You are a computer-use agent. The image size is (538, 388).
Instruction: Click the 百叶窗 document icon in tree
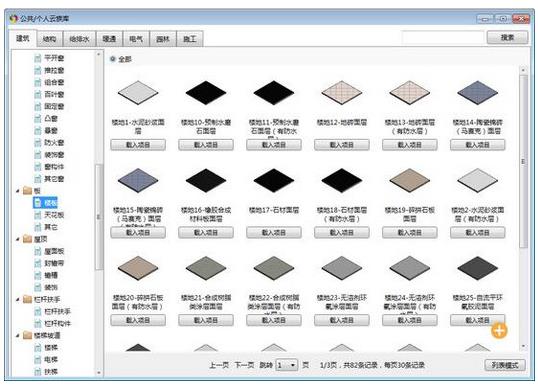point(38,94)
